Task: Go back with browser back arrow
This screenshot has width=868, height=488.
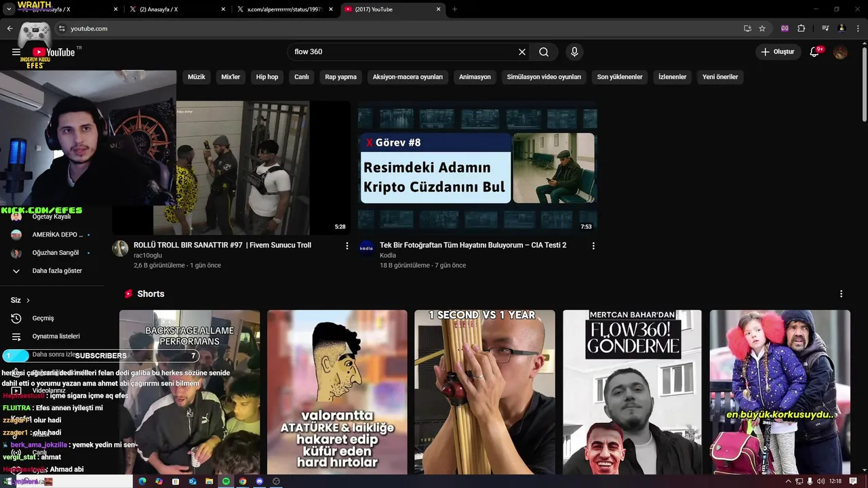Action: coord(9,28)
